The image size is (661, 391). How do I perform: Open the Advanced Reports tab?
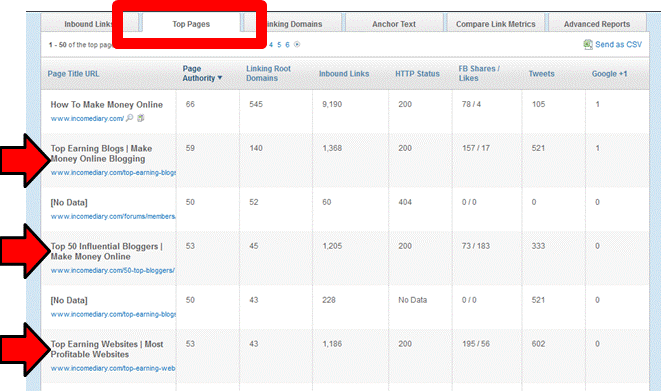pos(597,24)
